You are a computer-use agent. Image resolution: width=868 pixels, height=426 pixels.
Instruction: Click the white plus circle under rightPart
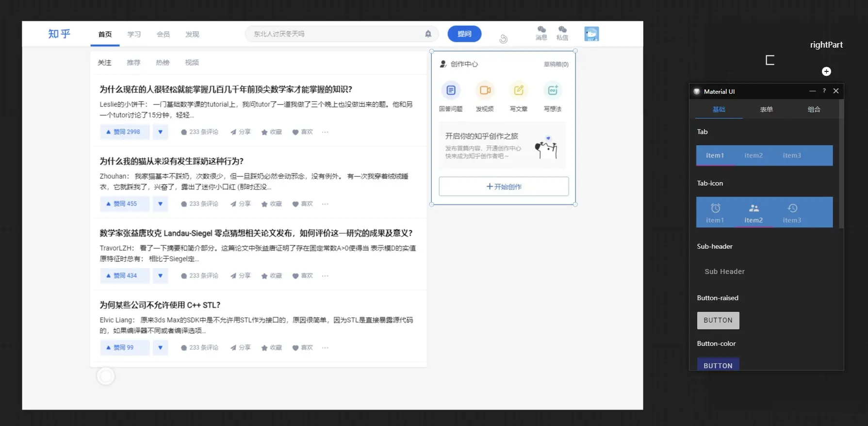point(826,71)
